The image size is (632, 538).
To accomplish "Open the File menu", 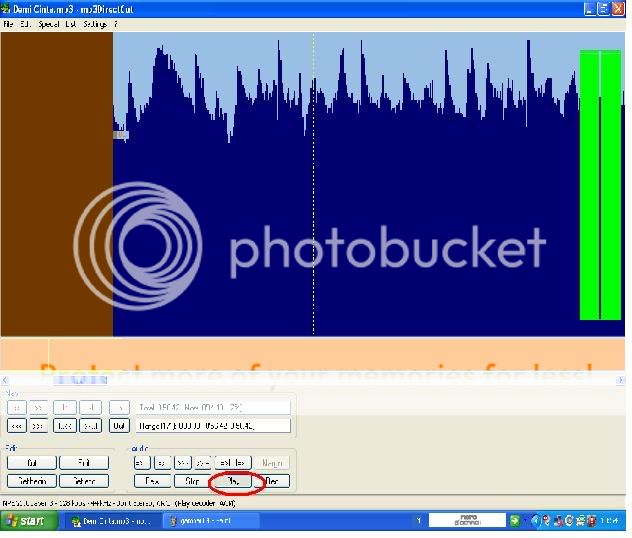I will coord(8,23).
